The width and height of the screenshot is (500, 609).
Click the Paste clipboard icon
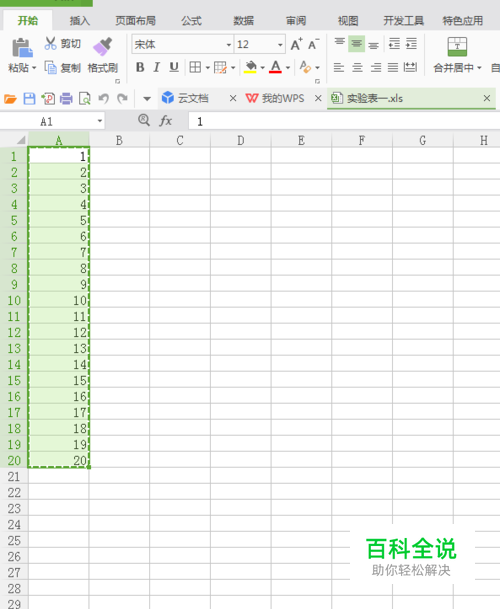(22, 47)
